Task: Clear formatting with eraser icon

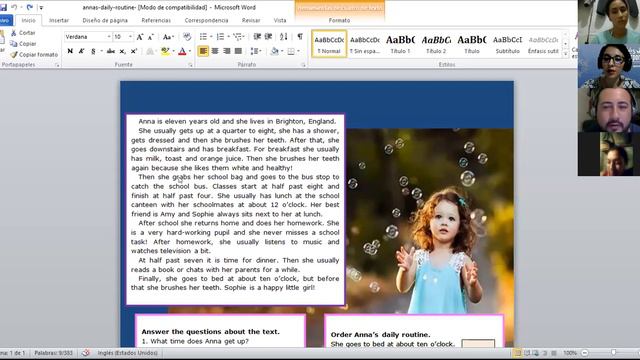Action: tap(187, 37)
